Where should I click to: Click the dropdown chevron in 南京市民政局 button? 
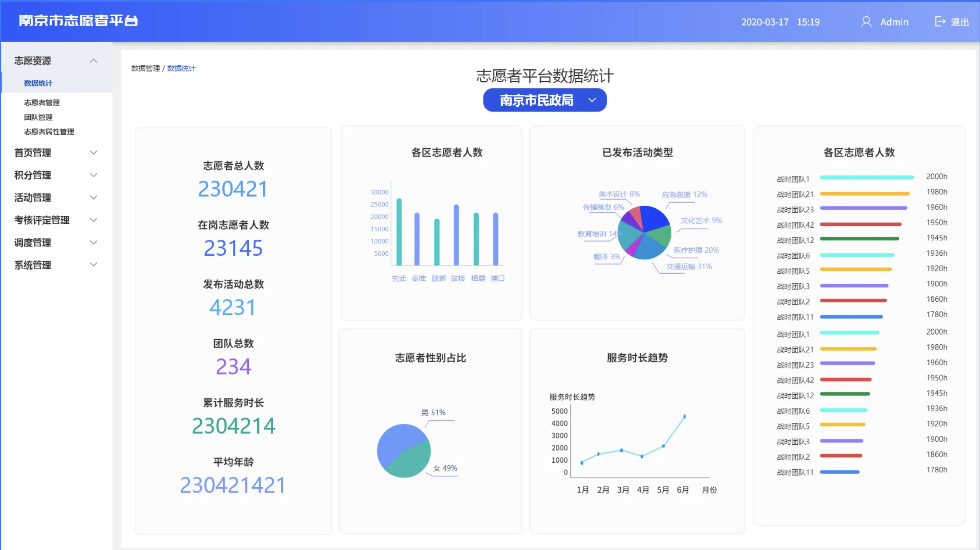coord(592,100)
